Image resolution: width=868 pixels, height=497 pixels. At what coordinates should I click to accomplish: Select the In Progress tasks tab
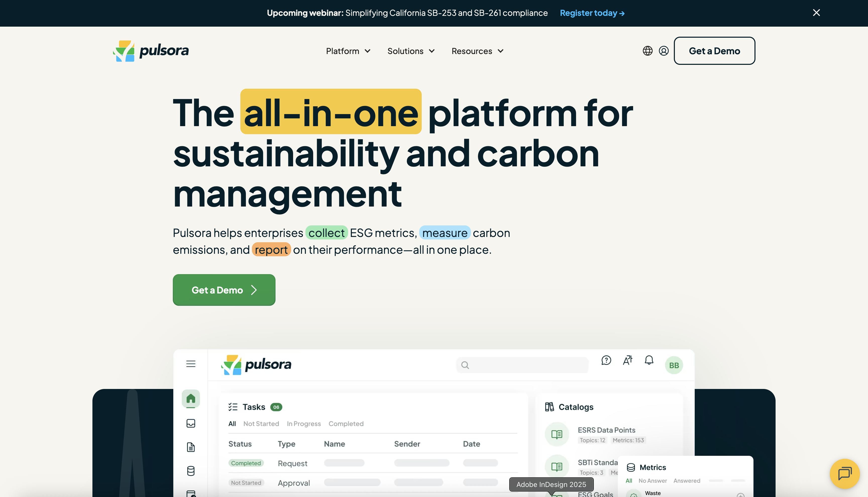[x=304, y=424]
